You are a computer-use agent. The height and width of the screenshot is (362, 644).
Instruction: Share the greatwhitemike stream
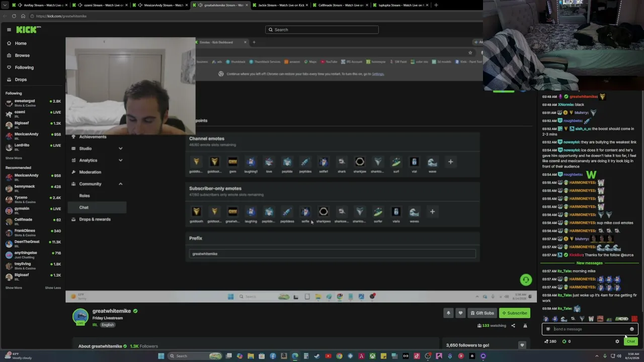pyautogui.click(x=513, y=326)
